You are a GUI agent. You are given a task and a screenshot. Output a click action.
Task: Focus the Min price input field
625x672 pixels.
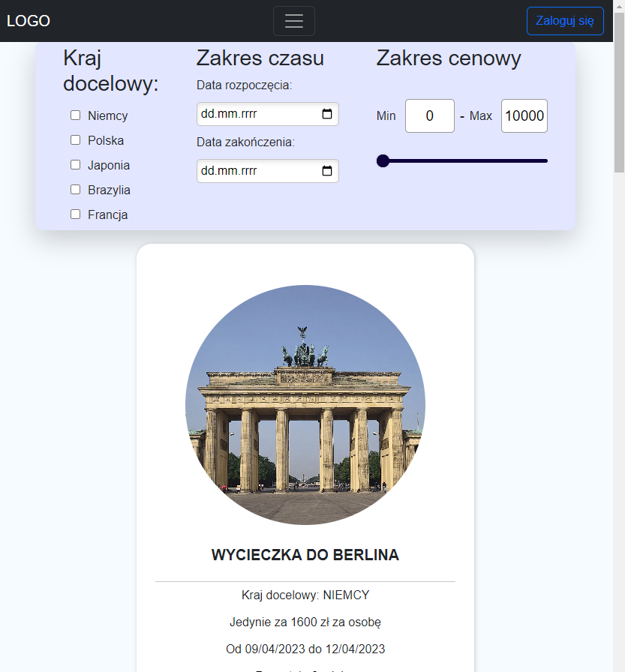coord(429,115)
